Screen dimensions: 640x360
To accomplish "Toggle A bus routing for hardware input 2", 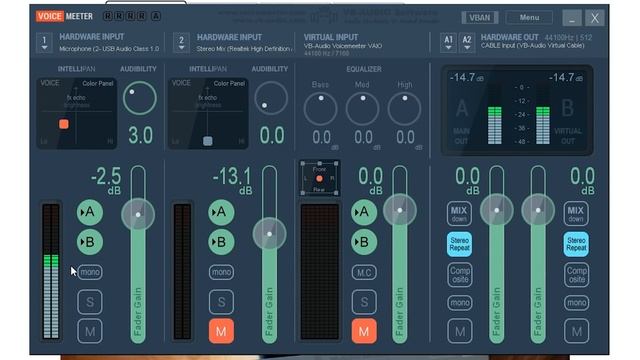I will (x=221, y=212).
